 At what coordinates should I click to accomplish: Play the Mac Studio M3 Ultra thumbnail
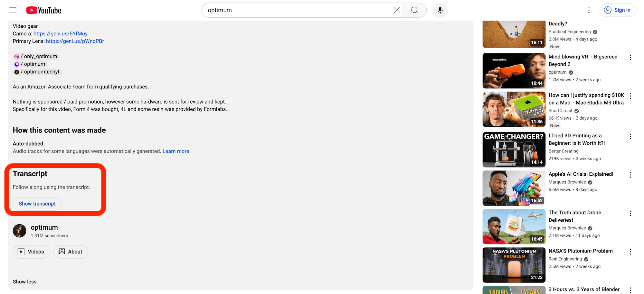click(514, 109)
